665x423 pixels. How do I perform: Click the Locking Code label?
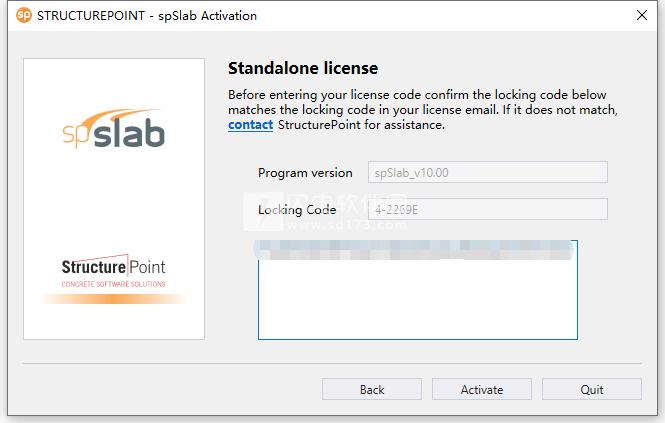[x=297, y=210]
